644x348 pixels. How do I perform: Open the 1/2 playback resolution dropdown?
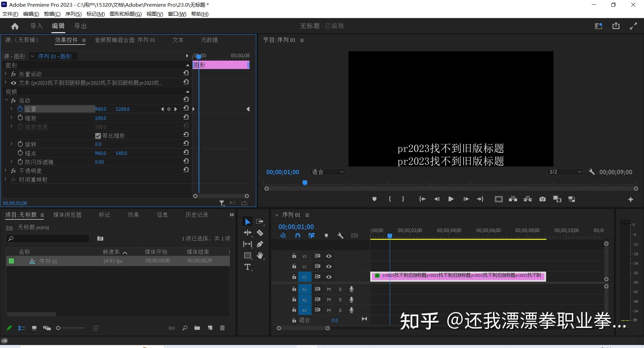[x=565, y=172]
